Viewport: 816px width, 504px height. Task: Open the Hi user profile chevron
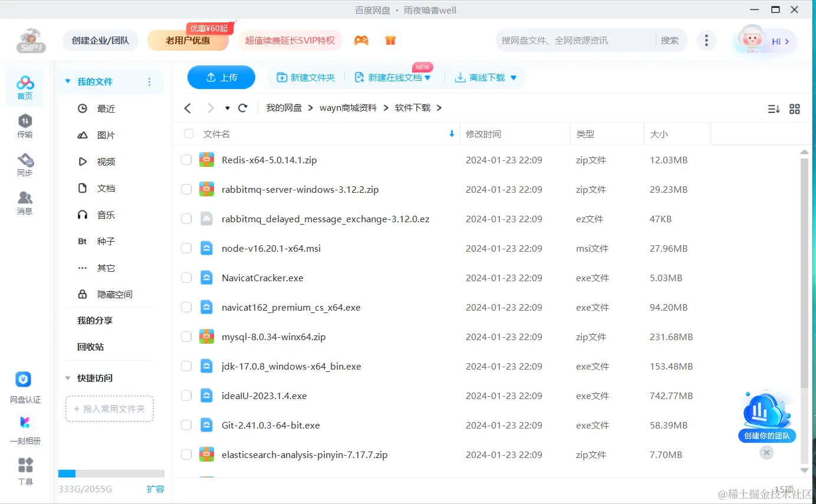coord(787,41)
